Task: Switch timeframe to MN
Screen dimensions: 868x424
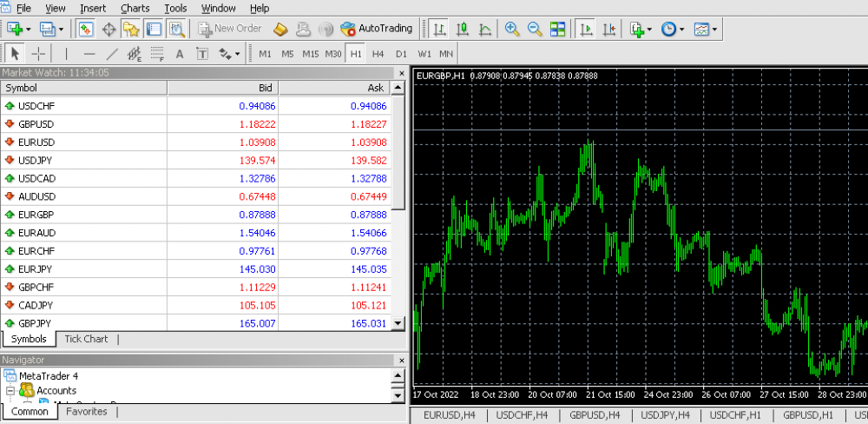Action: 445,54
